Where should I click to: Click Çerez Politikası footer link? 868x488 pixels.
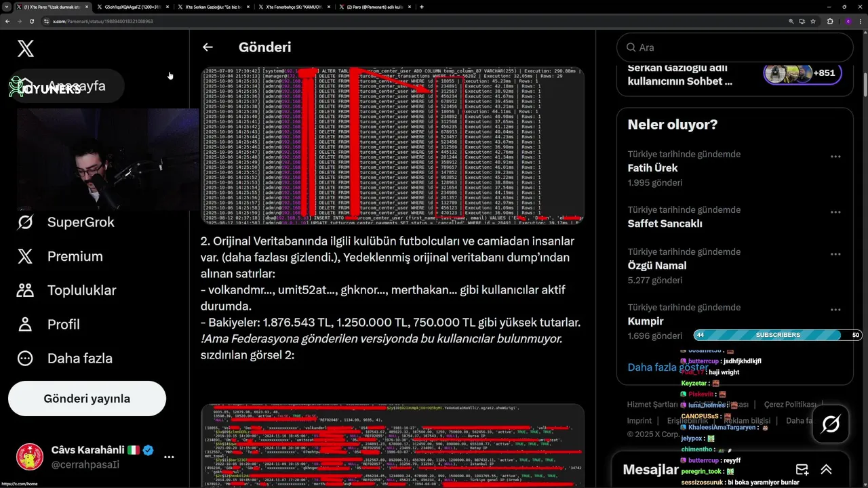[789, 405]
